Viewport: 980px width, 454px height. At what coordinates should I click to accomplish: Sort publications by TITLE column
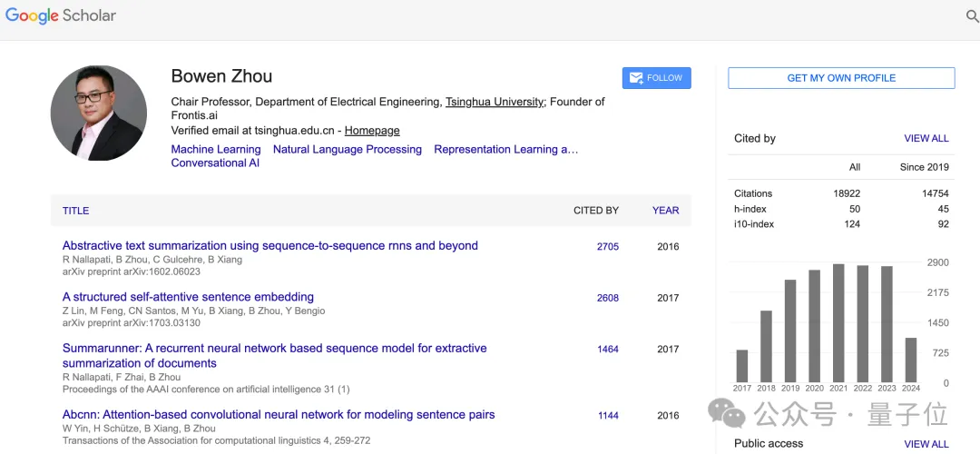coord(76,211)
